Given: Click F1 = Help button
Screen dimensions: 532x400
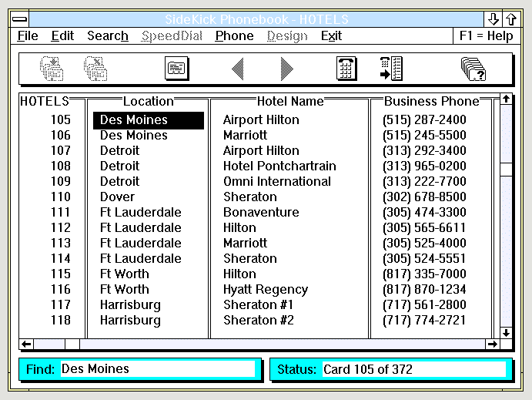Looking at the screenshot, I should [487, 35].
